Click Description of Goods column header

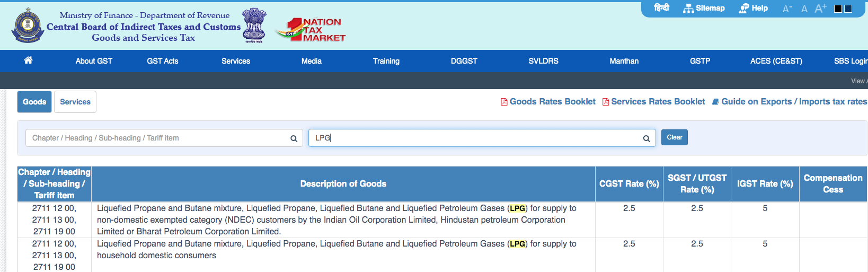(x=343, y=184)
